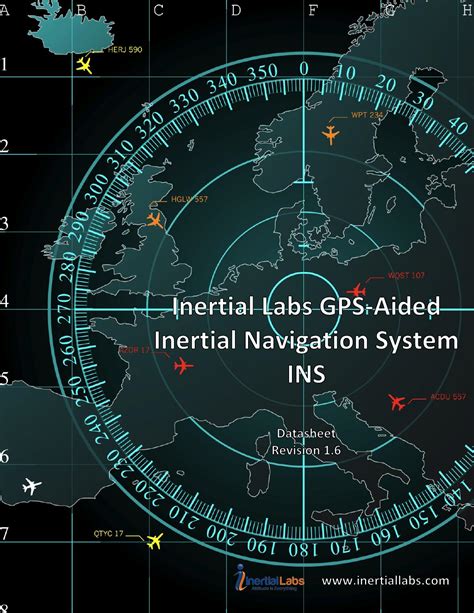Image resolution: width=474 pixels, height=613 pixels.
Task: Click the 340 degree compass marking
Action: pos(222,83)
